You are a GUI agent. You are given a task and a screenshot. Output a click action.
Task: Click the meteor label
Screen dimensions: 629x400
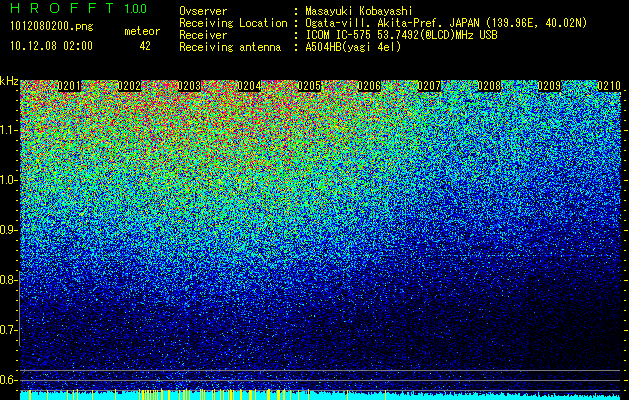coord(142,31)
